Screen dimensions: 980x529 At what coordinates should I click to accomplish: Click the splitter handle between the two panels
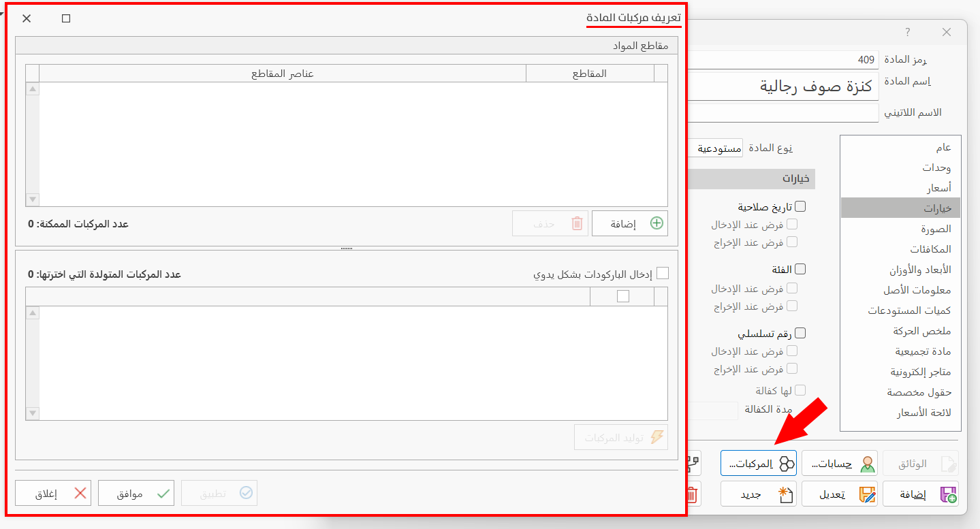pos(346,249)
